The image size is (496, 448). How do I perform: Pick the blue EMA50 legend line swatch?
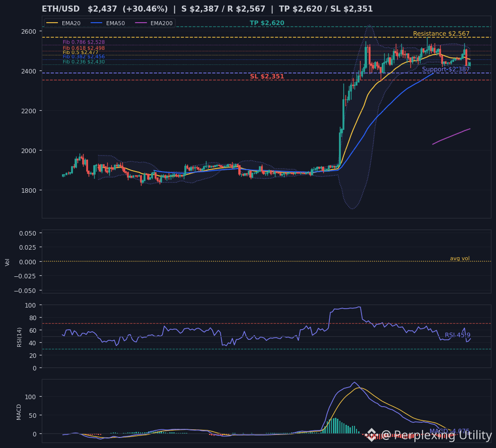[x=97, y=23]
